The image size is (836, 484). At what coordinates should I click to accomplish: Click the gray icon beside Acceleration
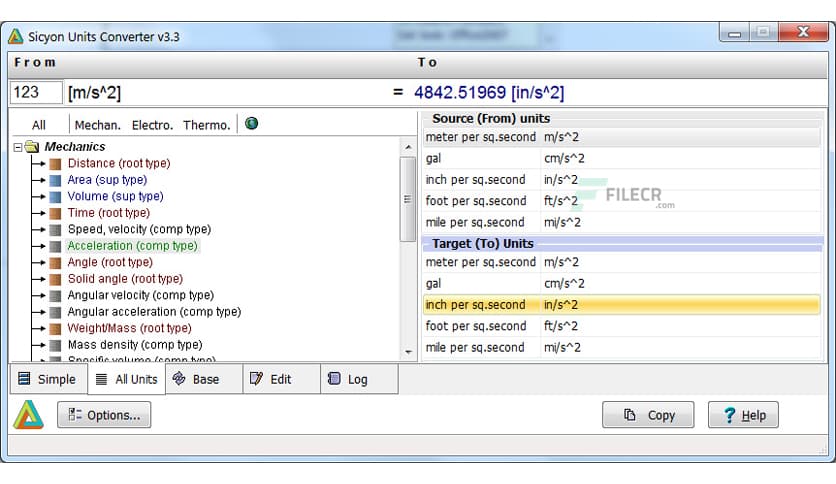pos(55,246)
